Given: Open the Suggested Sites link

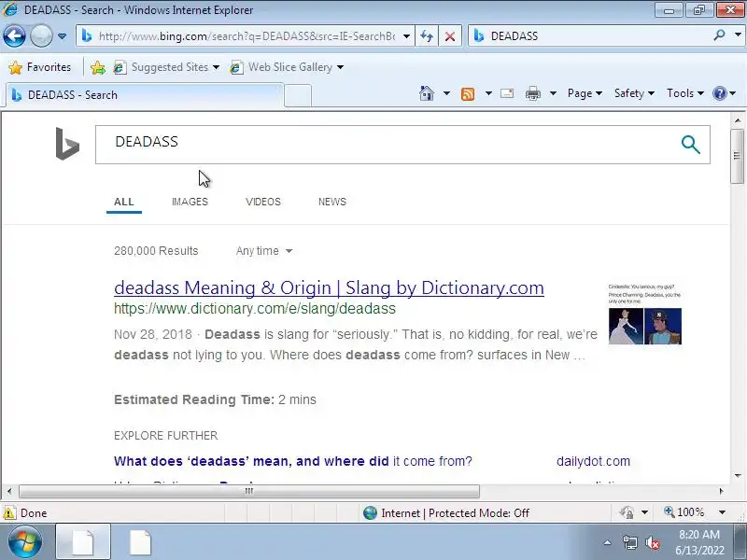Looking at the screenshot, I should click(166, 67).
